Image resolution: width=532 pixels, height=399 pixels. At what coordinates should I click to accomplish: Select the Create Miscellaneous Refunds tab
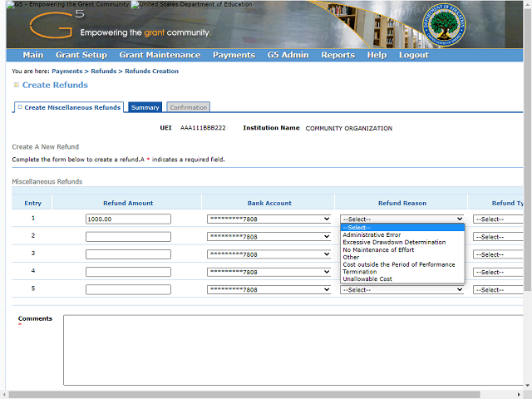[70, 107]
